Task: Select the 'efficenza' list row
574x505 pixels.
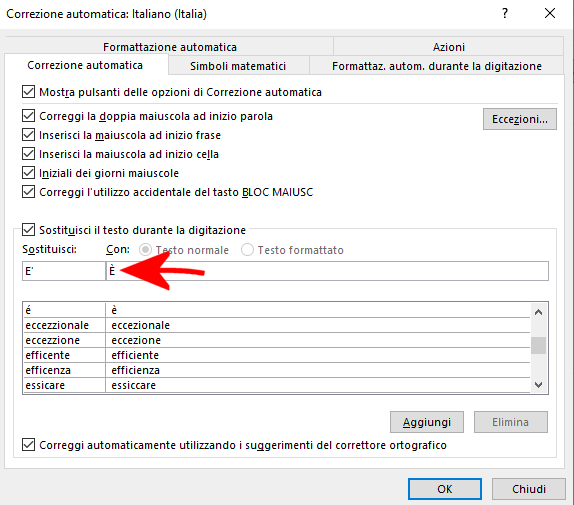Action: pyautogui.click(x=64, y=370)
